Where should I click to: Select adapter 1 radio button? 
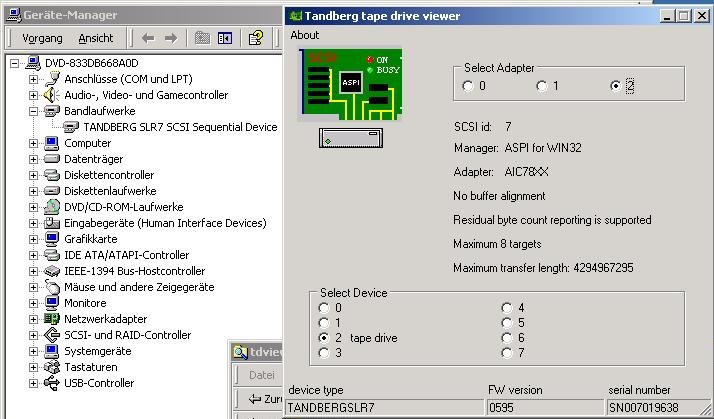541,86
